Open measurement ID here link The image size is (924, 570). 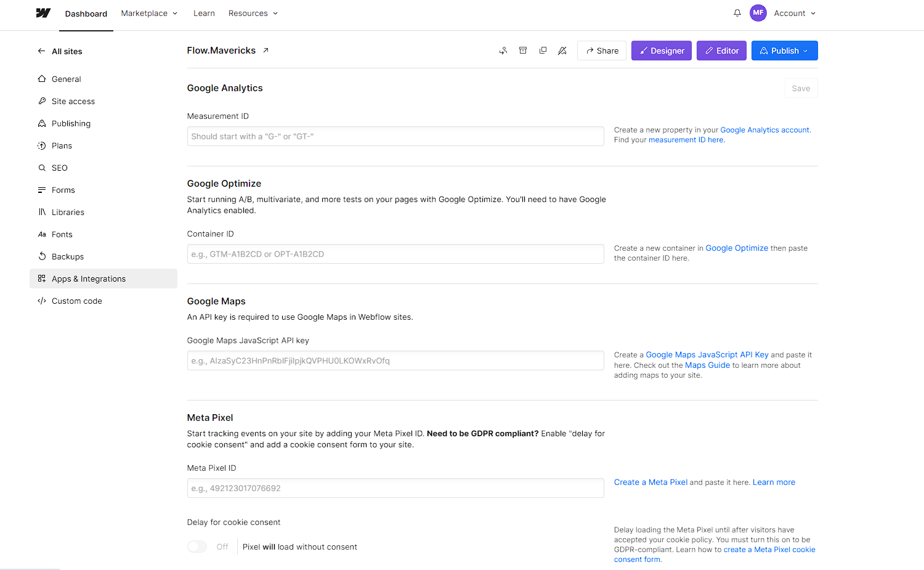[686, 140]
